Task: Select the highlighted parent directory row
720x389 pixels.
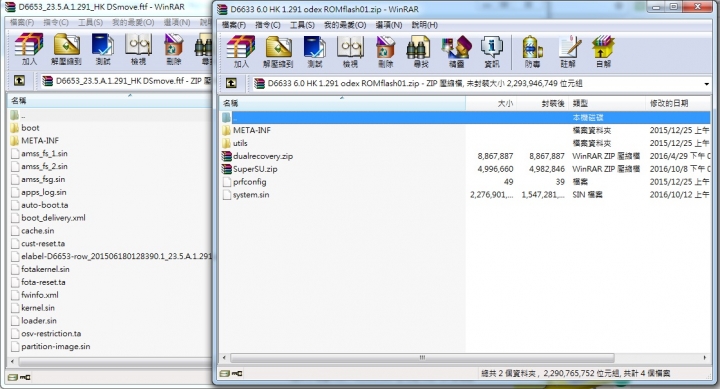Action: (x=465, y=118)
